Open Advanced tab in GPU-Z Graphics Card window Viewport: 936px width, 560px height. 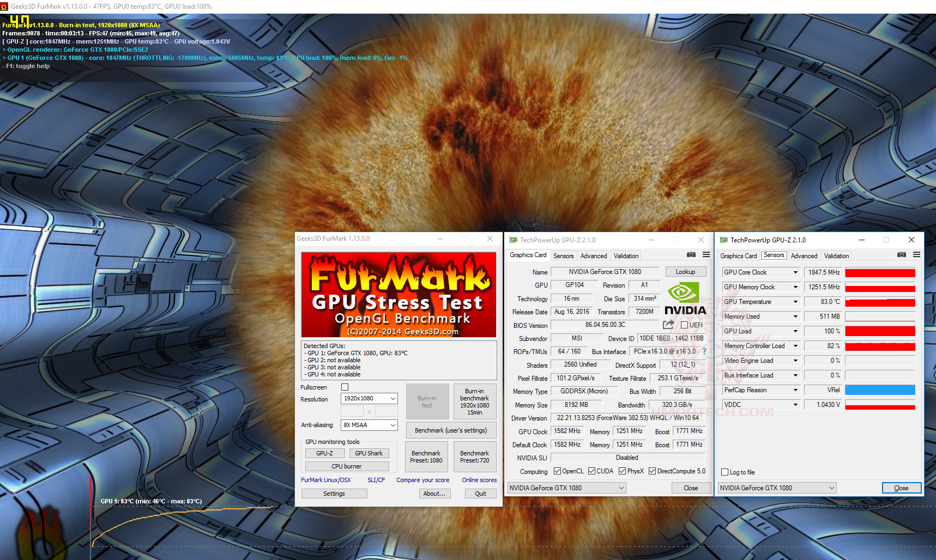594,256
